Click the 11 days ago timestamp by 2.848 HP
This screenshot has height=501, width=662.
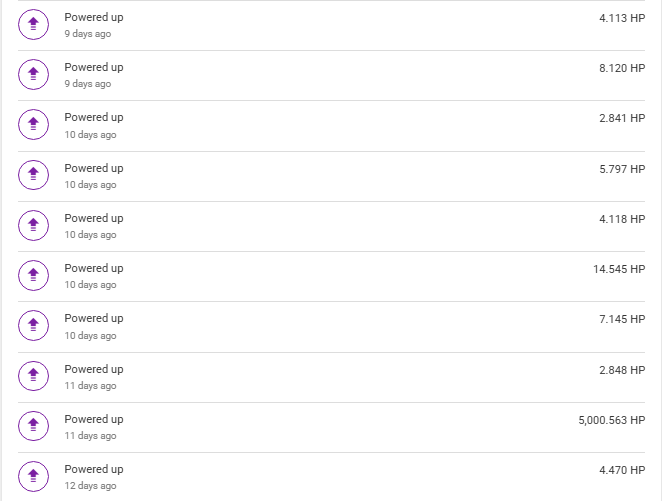[90, 386]
